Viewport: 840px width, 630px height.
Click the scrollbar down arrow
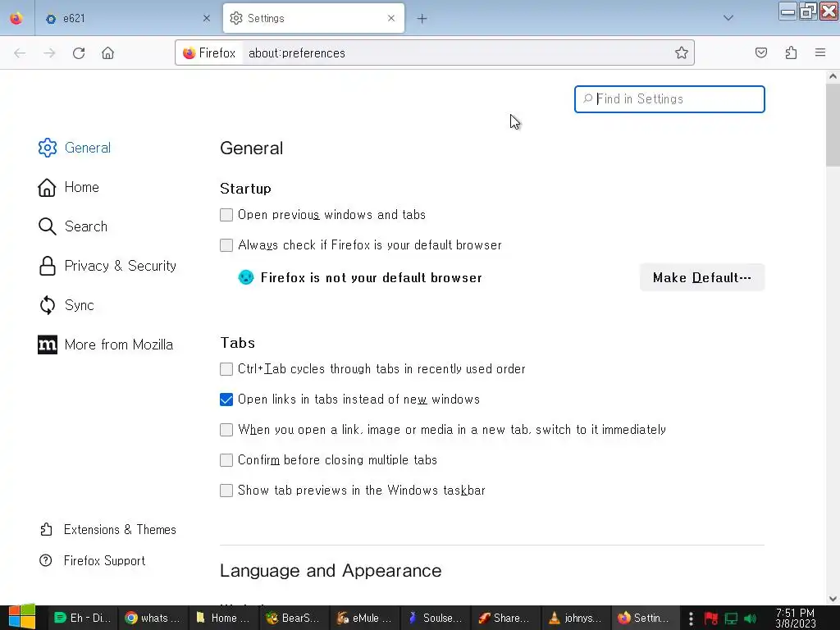[x=833, y=598]
